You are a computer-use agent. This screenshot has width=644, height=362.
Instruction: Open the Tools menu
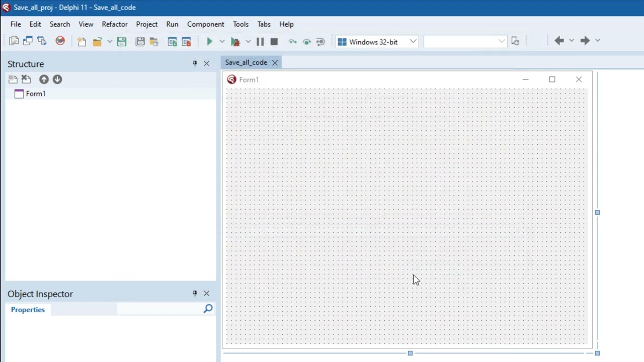pyautogui.click(x=240, y=24)
